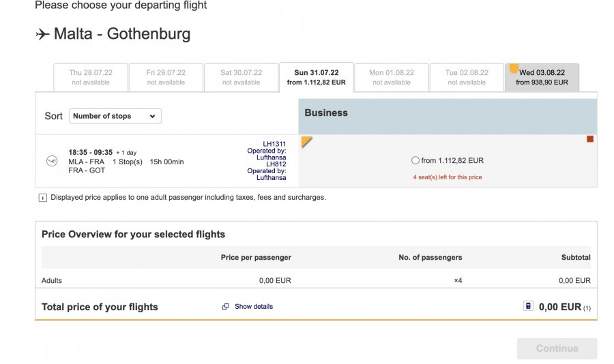Image resolution: width=614 pixels, height=364 pixels.
Task: Select the 1.112,82 EUR Business fare radio button
Action: tap(415, 161)
